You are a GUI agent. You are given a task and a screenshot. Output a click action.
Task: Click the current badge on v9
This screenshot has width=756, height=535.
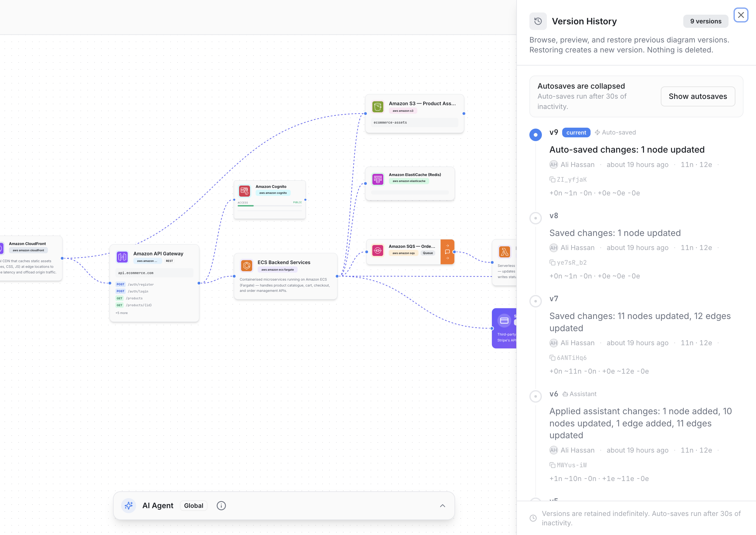coord(576,132)
